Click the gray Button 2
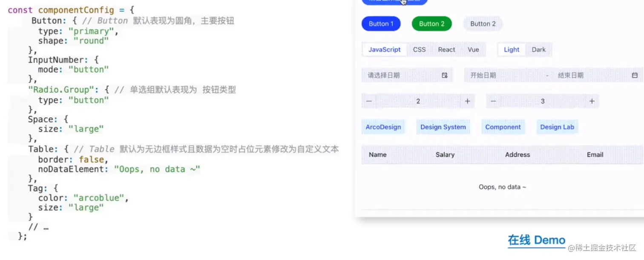Image resolution: width=644 pixels, height=260 pixels. point(483,24)
